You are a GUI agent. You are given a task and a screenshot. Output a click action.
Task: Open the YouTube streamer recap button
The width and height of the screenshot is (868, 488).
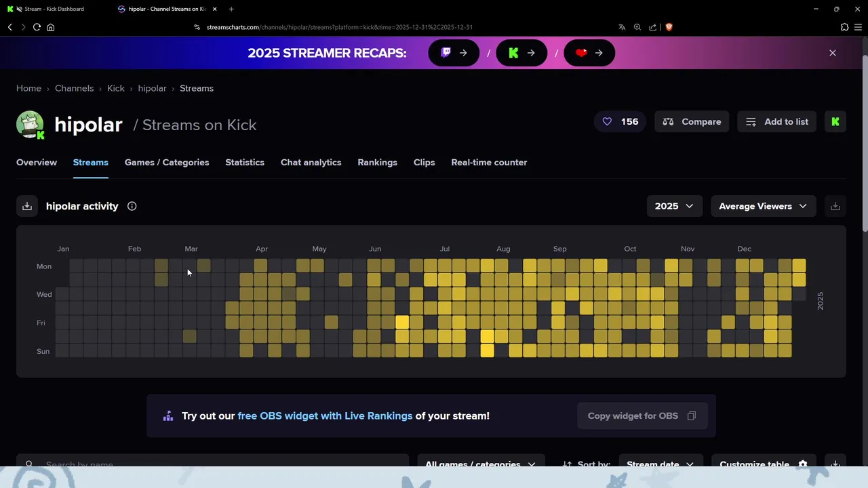coord(589,53)
